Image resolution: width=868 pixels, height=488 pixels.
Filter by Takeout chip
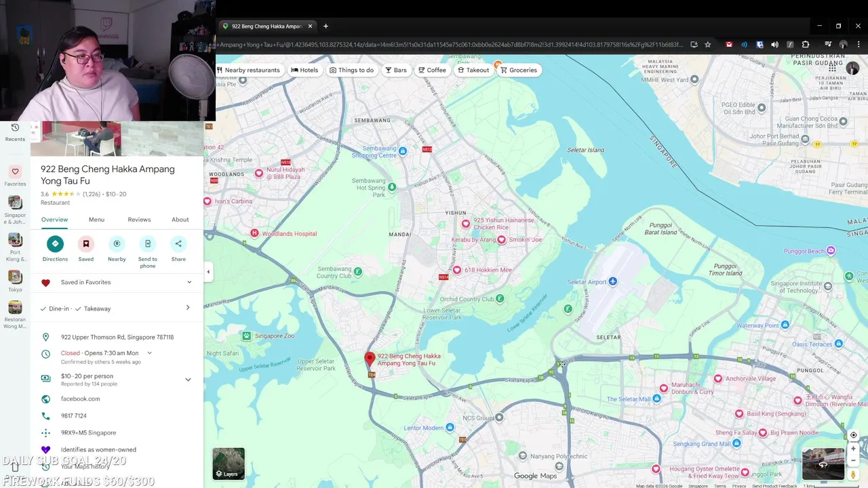(473, 70)
